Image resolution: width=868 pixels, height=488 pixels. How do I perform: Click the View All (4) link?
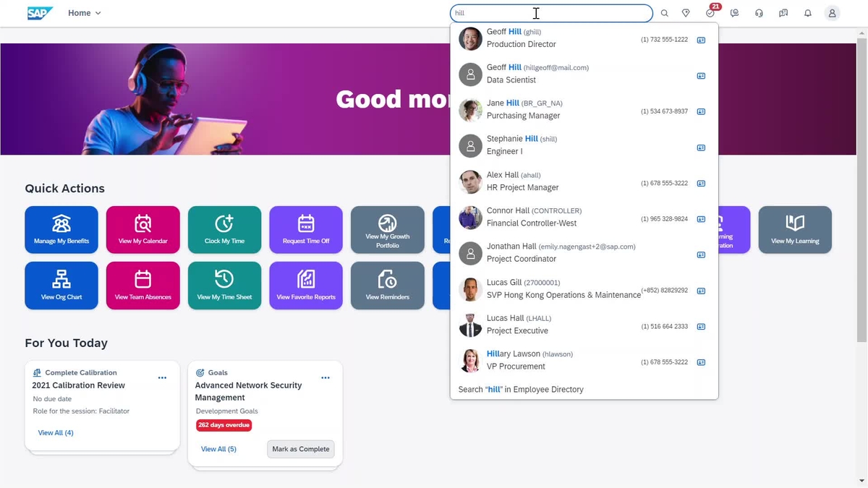56,433
